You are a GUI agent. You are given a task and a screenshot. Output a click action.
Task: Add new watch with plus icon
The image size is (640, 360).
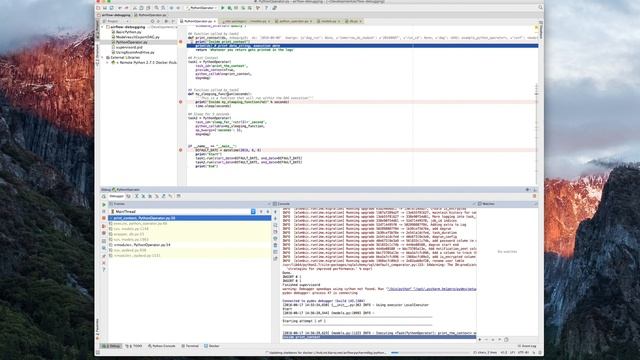[480, 340]
